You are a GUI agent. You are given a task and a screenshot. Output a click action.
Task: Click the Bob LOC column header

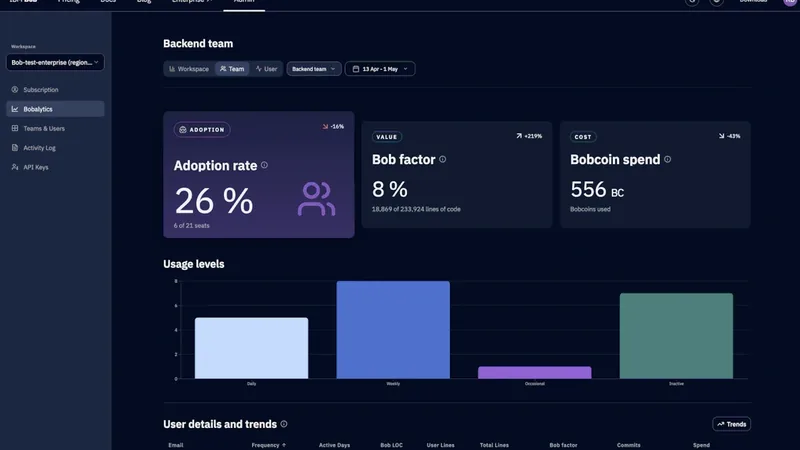coord(391,445)
